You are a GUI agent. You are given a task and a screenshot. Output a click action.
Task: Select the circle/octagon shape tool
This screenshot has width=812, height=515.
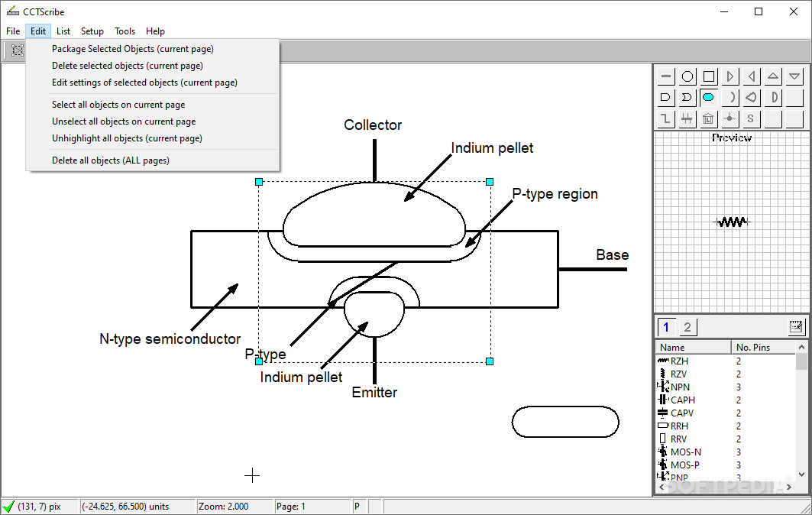[x=687, y=76]
